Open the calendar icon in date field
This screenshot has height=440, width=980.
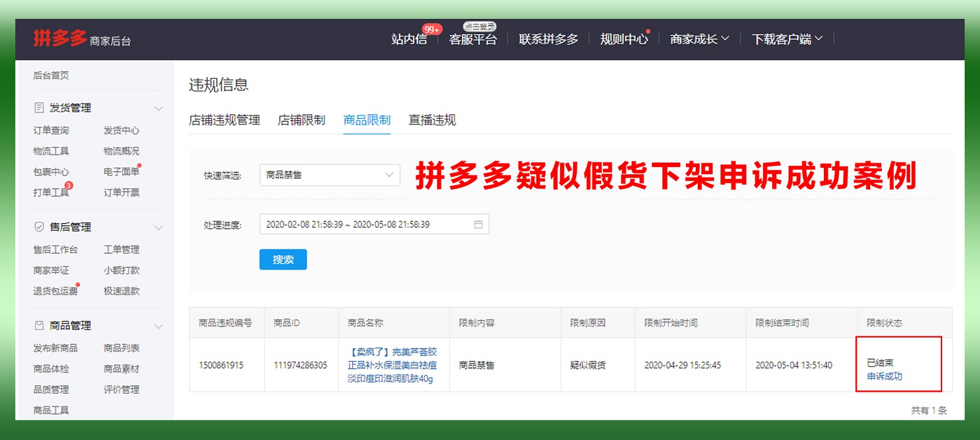pyautogui.click(x=478, y=225)
